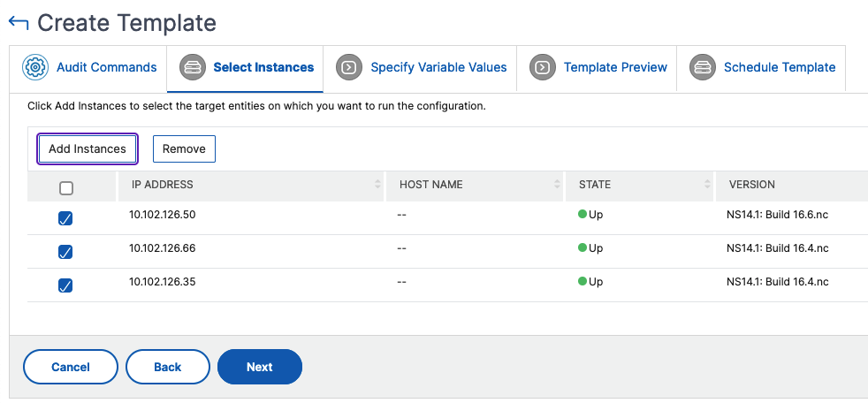
Task: Go to the Specify Variable Values tab
Action: pos(420,68)
